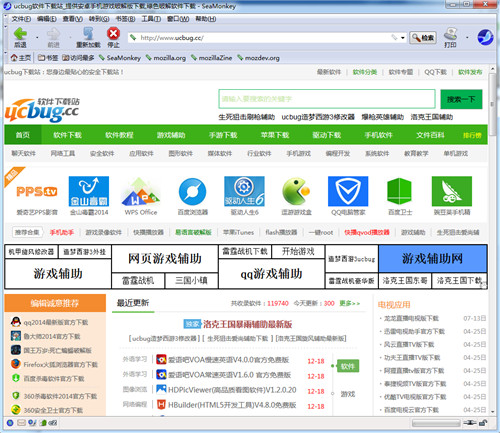Open the Back button dropdown arrow
The image size is (500, 433).
pyautogui.click(x=37, y=37)
